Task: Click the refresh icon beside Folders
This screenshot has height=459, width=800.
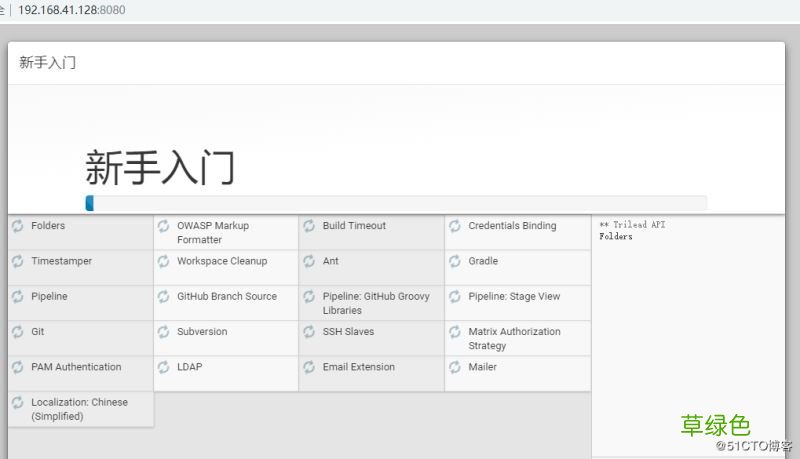Action: click(x=18, y=225)
